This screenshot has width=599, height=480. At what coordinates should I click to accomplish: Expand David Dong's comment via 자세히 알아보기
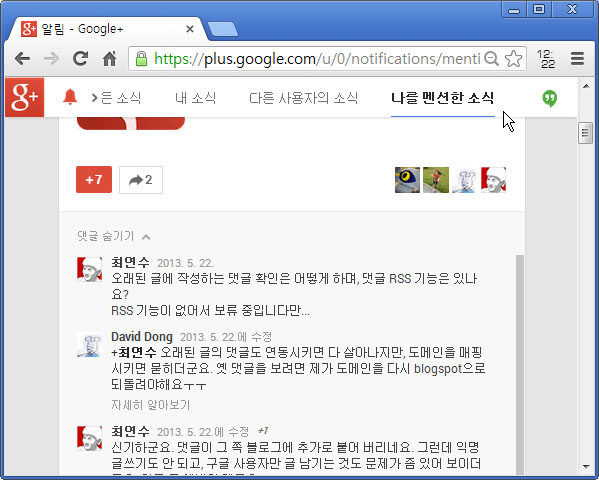151,405
